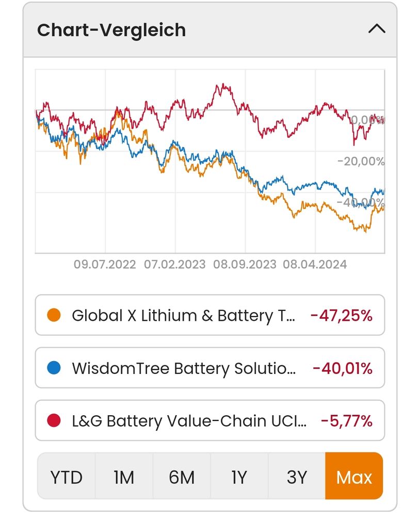Switch chart to 3Y range
This screenshot has height=516, width=420.
click(297, 477)
